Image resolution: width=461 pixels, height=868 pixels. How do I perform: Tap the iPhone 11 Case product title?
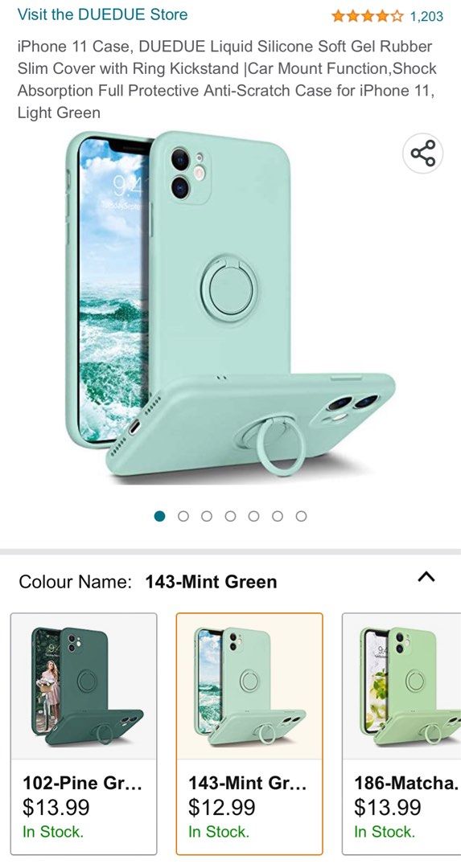click(x=227, y=80)
